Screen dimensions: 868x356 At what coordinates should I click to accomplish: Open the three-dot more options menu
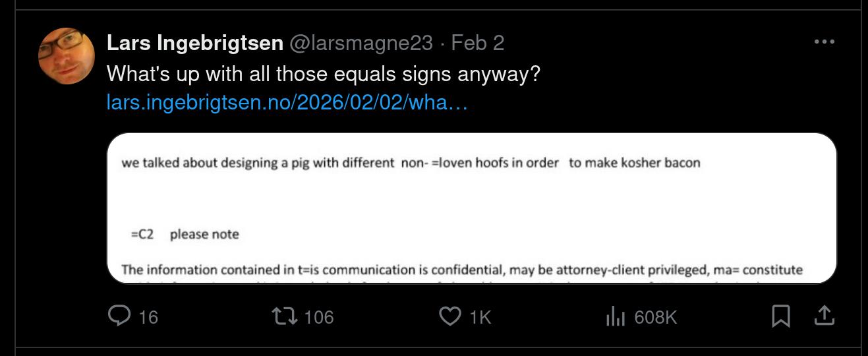(824, 42)
